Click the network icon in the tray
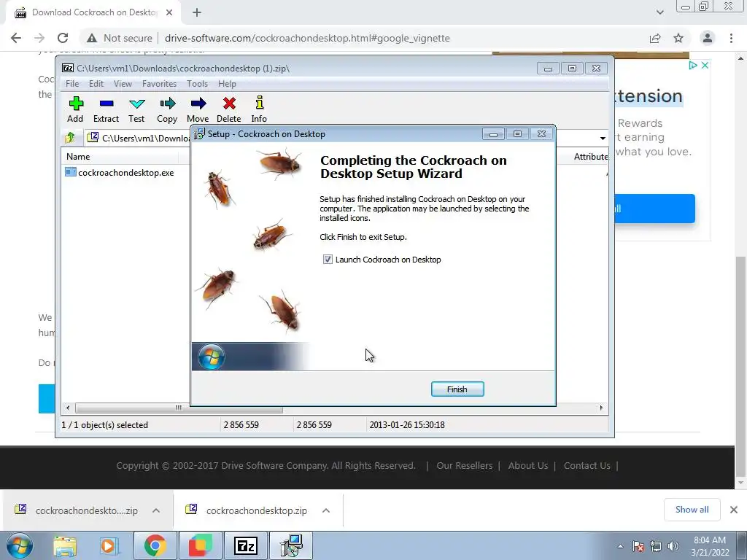The image size is (747, 560). pos(656,546)
